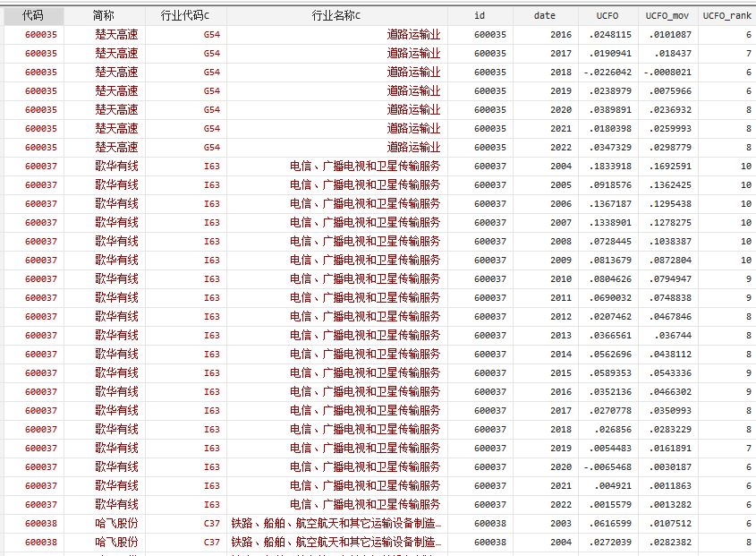Click the UCFO_mov cell showing .1692591
Screen dimensions: 756x556
(x=669, y=166)
